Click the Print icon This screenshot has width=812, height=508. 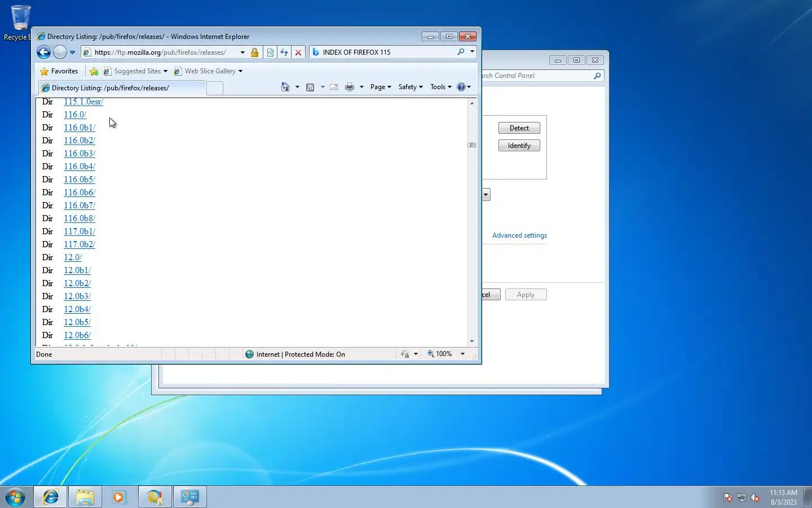(x=350, y=87)
